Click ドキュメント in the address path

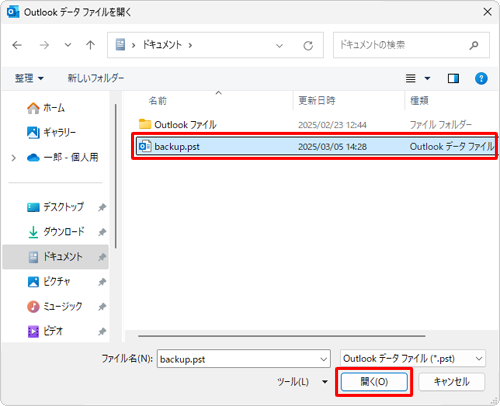[x=162, y=45]
